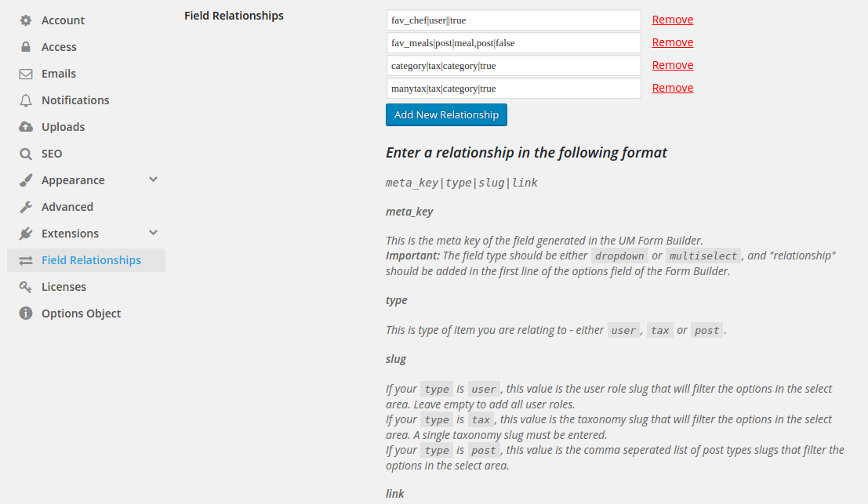
Task: Click the Licenses key icon
Action: pyautogui.click(x=26, y=287)
